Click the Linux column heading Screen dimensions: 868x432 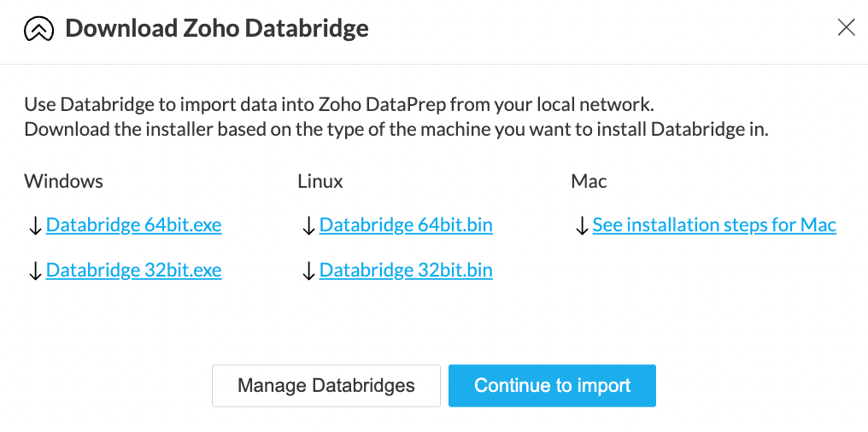[320, 181]
